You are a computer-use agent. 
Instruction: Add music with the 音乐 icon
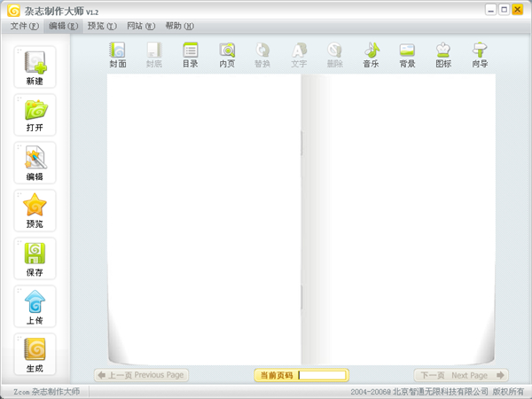point(371,55)
